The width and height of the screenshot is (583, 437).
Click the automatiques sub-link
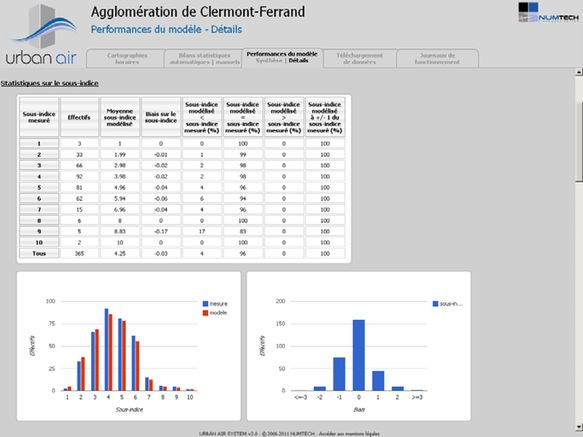click(x=190, y=62)
